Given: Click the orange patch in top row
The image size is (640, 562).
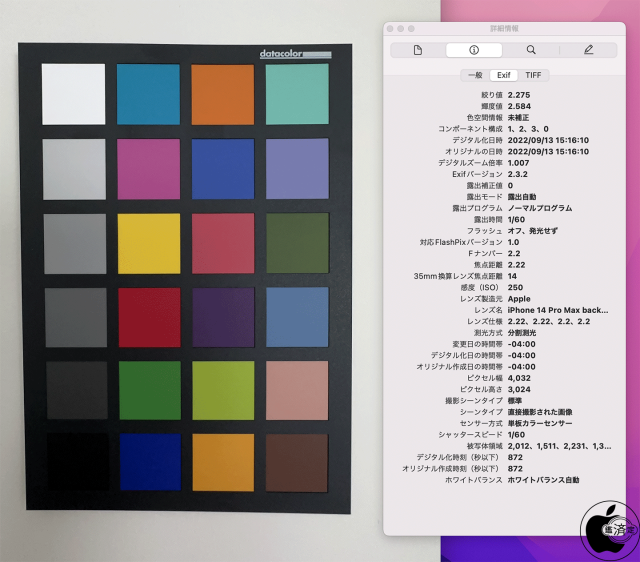Looking at the screenshot, I should click(x=223, y=94).
